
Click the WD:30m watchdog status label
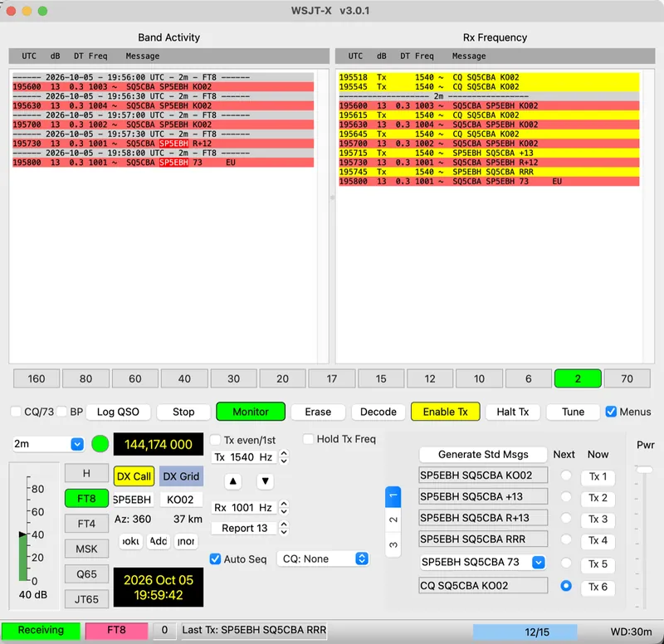coord(631,632)
